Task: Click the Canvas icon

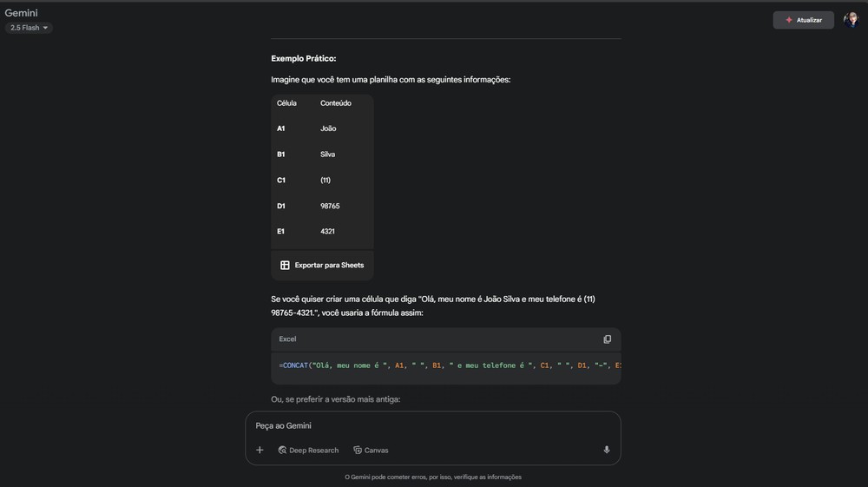Action: pyautogui.click(x=358, y=451)
